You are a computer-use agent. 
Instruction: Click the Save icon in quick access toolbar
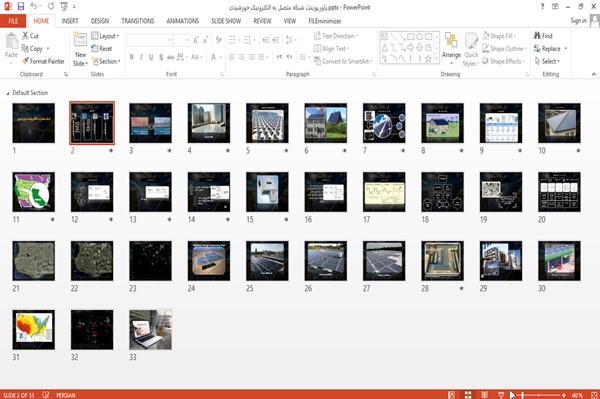21,7
